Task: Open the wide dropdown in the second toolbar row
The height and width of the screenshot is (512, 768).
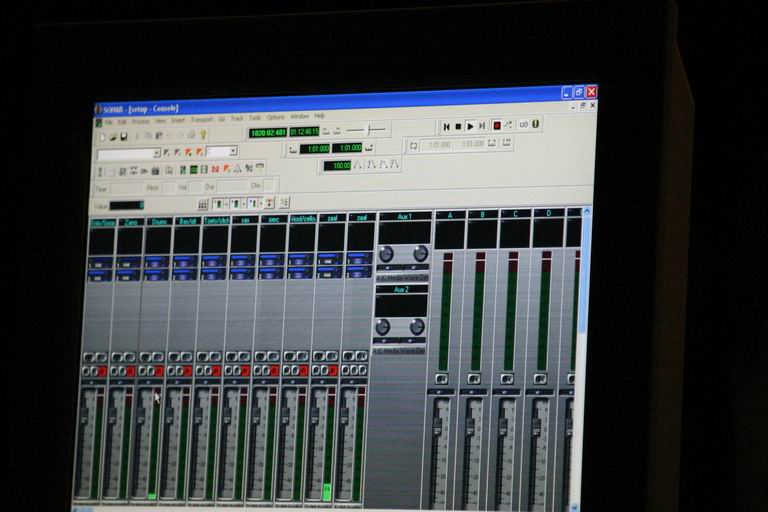Action: click(128, 154)
